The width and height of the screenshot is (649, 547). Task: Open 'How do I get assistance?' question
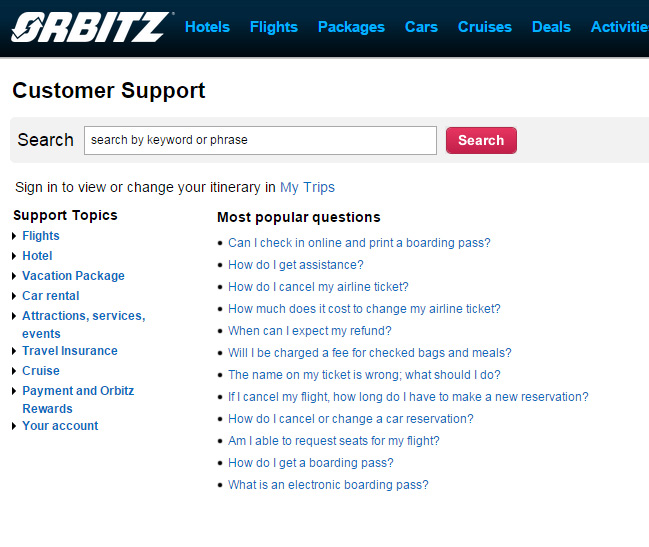pyautogui.click(x=296, y=265)
